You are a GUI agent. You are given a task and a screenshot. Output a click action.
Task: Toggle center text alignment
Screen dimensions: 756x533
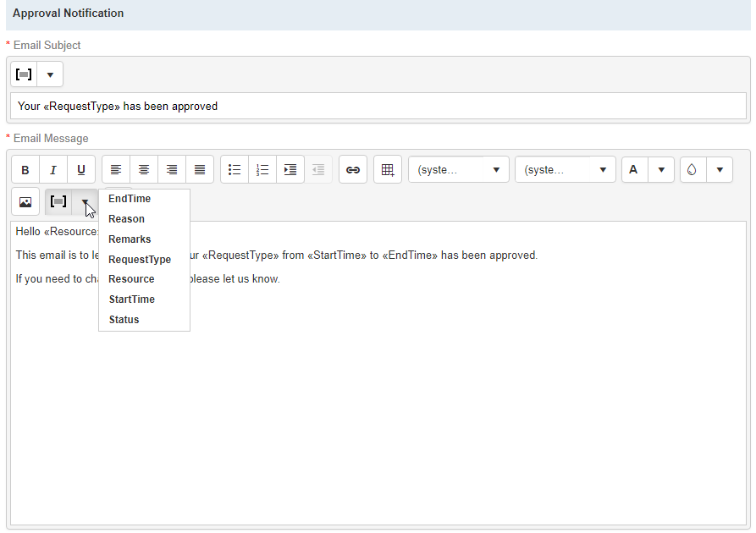[144, 169]
